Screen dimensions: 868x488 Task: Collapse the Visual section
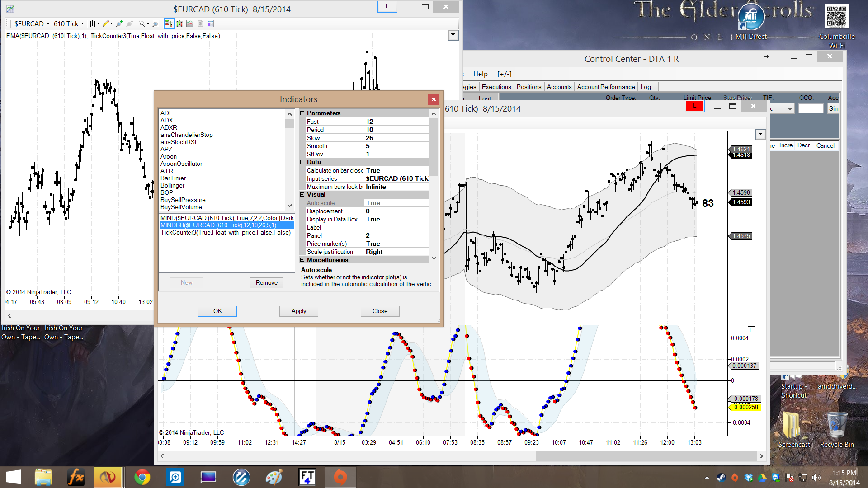(x=302, y=195)
